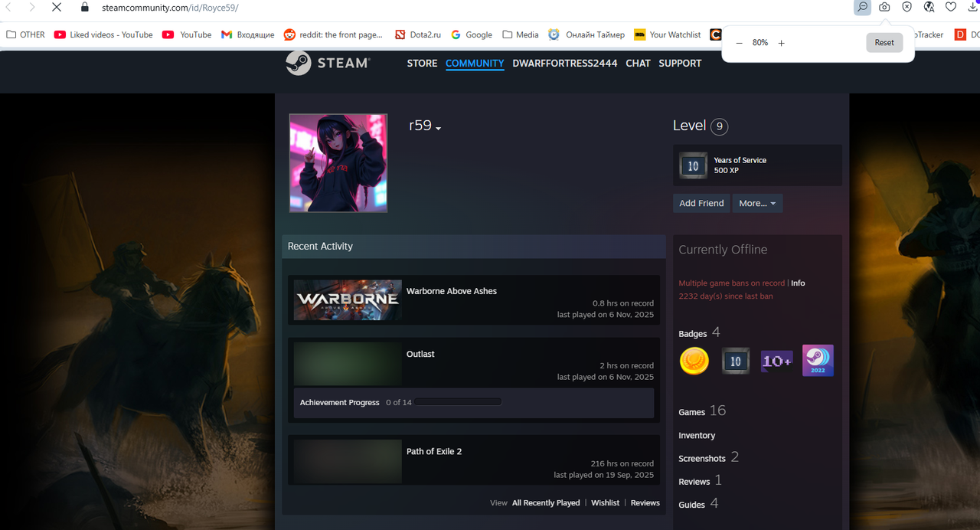Click "Currently Offline" status text
Image resolution: width=980 pixels, height=530 pixels.
click(x=723, y=250)
